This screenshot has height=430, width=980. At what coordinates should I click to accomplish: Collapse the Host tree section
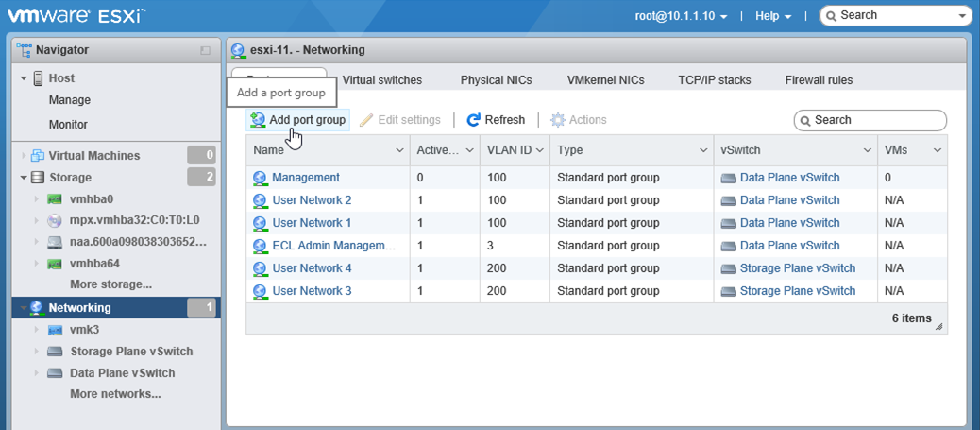pos(24,78)
